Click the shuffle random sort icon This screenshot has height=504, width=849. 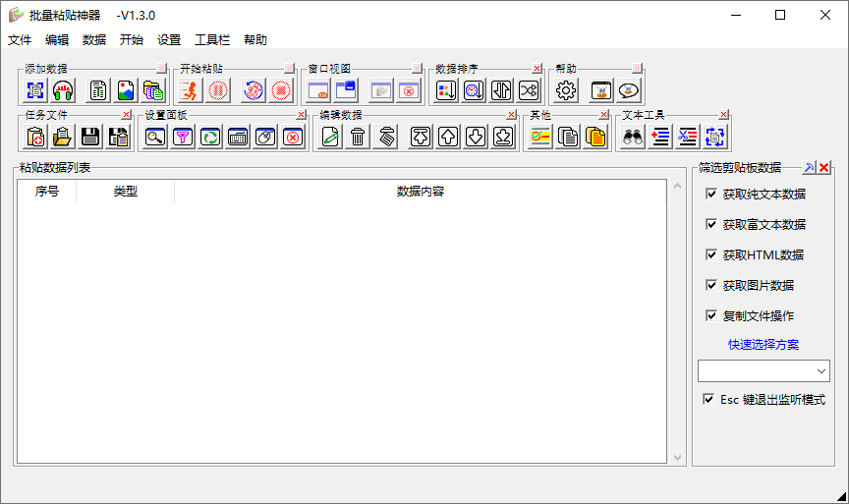pos(529,90)
